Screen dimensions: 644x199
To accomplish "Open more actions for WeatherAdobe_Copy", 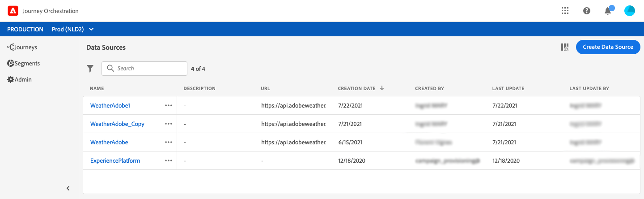I will click(169, 124).
